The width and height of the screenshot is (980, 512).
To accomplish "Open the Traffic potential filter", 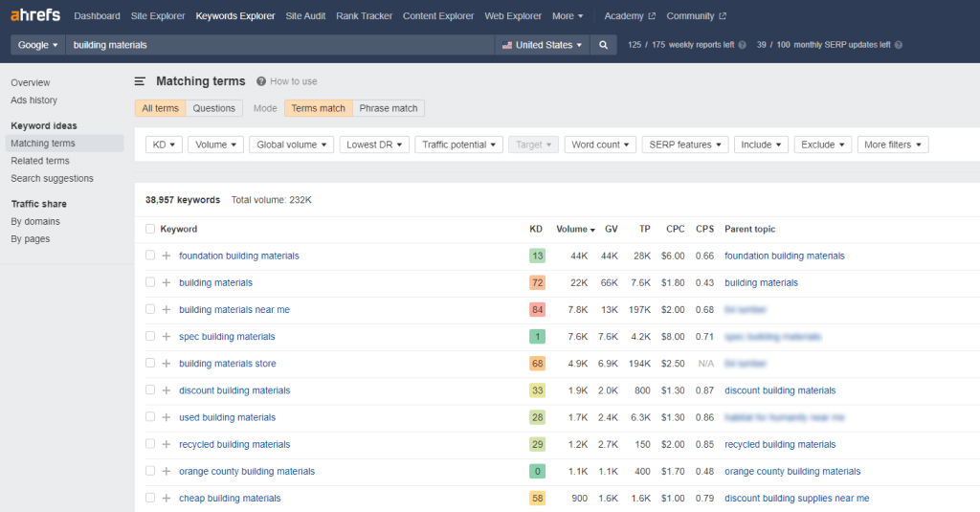I will click(x=458, y=145).
